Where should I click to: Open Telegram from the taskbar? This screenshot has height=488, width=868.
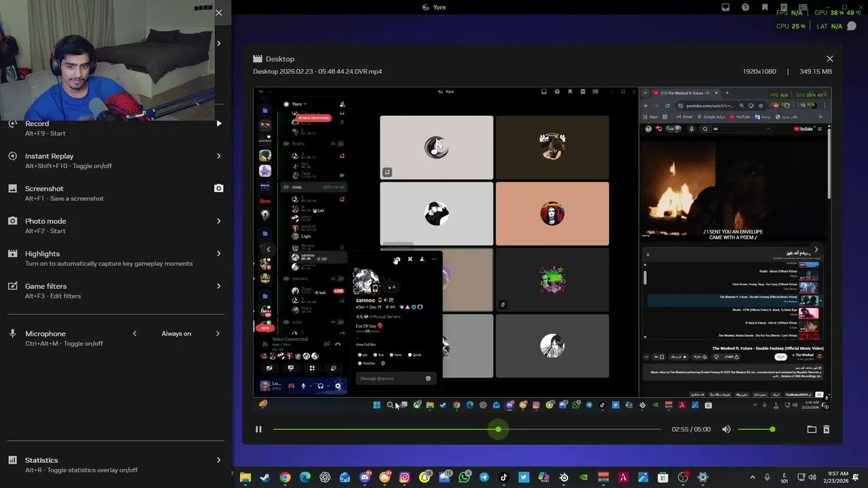coord(484,478)
